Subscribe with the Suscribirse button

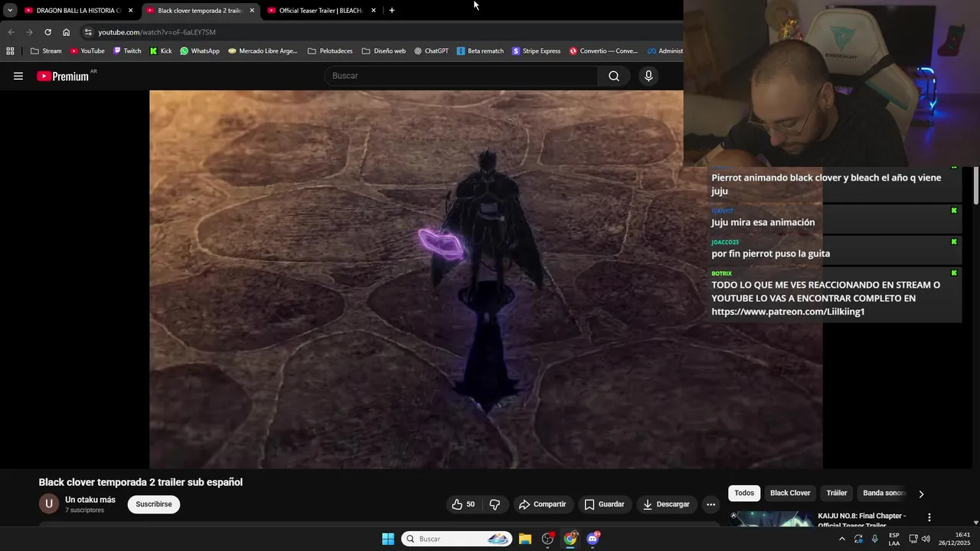tap(154, 504)
